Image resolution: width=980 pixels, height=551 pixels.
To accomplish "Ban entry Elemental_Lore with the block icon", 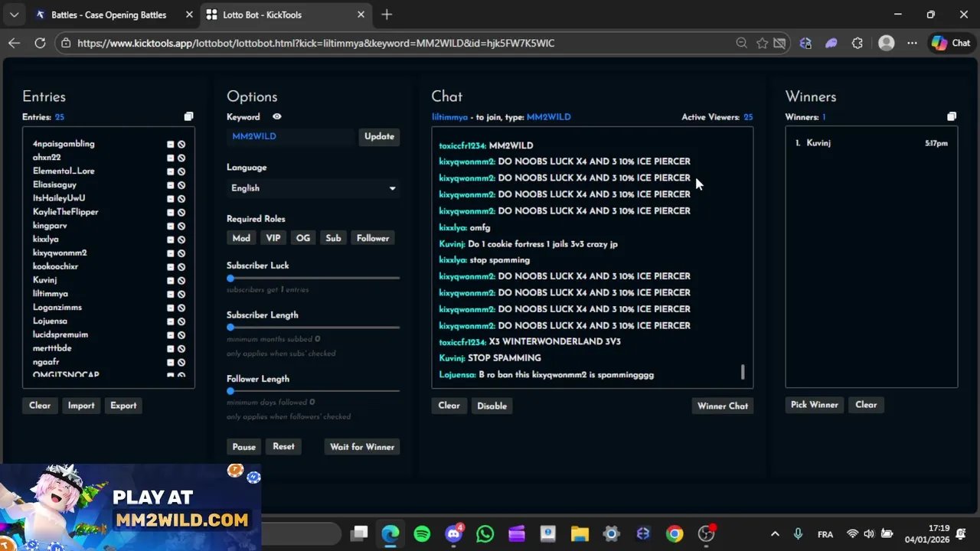I will click(x=181, y=171).
